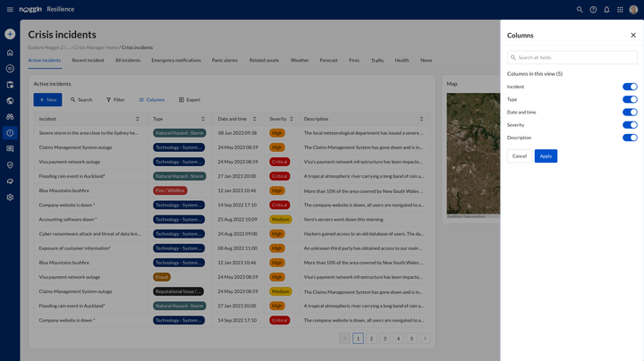Viewport: 644px width, 361px height.
Task: Sort by the Incident column arrows
Action: 137,119
